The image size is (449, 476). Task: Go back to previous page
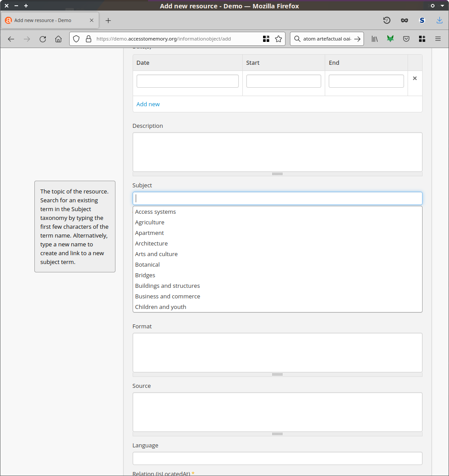tap(11, 39)
